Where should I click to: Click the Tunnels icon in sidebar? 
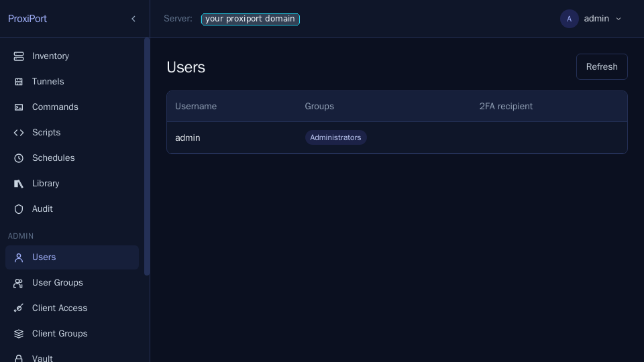[x=19, y=82]
